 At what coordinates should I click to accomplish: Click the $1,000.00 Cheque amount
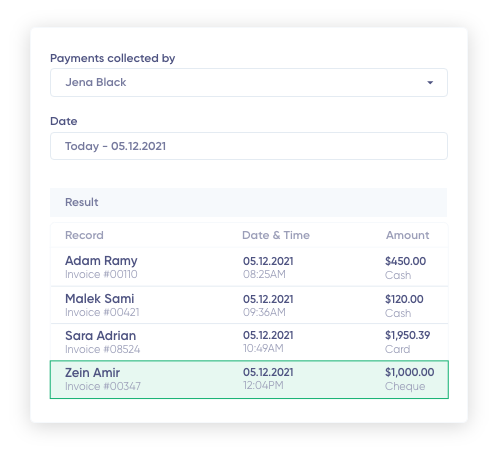click(409, 379)
